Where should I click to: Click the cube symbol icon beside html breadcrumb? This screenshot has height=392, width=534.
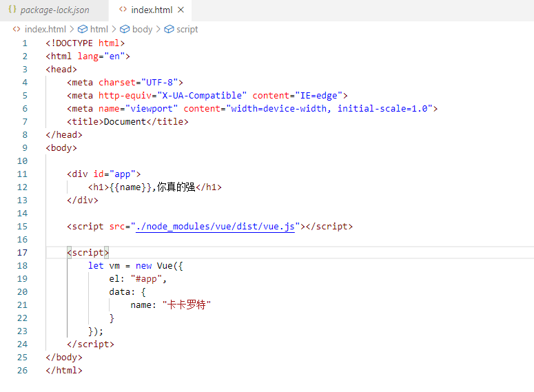83,30
